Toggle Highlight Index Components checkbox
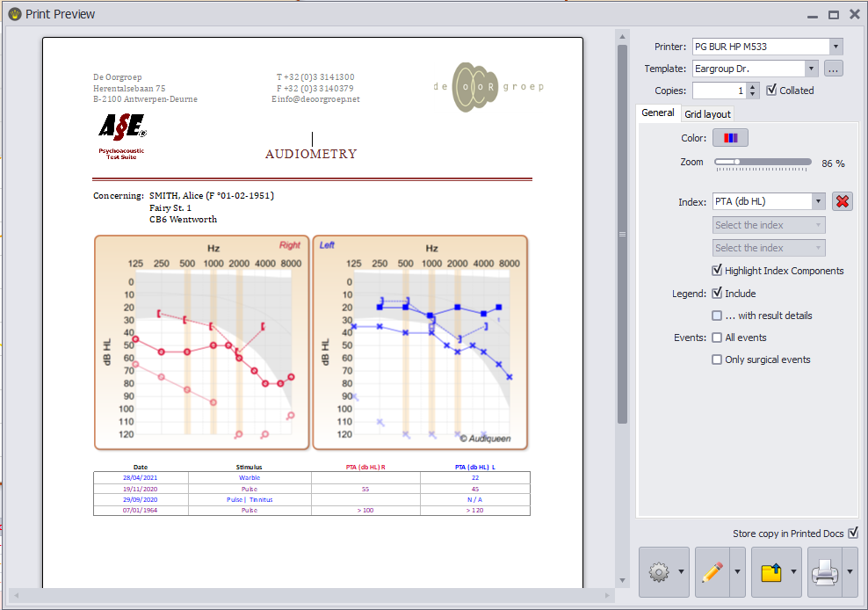This screenshot has width=868, height=610. [x=717, y=271]
